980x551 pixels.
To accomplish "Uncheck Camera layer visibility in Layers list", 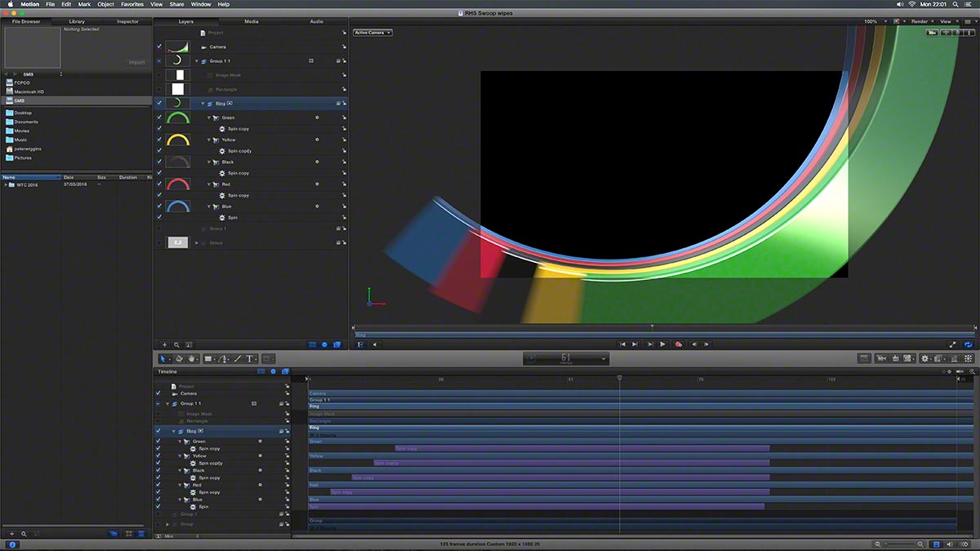I will point(159,47).
